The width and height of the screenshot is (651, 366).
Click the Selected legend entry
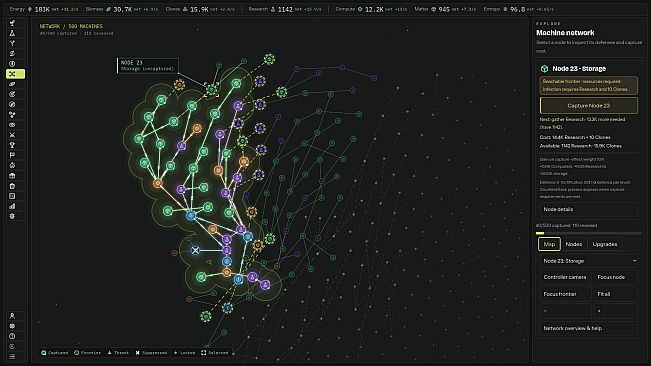pos(215,353)
